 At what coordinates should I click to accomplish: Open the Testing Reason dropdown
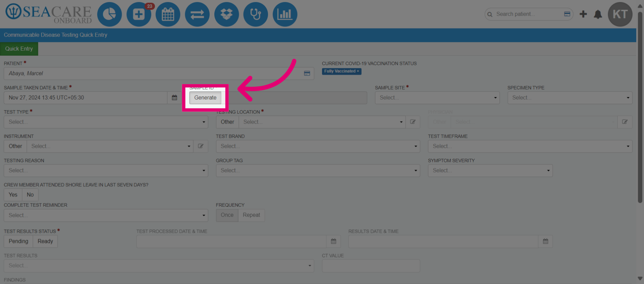[x=106, y=170]
